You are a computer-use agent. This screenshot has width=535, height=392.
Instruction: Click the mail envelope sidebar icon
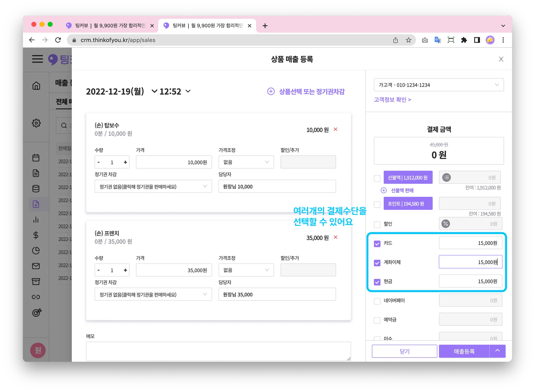(36, 266)
